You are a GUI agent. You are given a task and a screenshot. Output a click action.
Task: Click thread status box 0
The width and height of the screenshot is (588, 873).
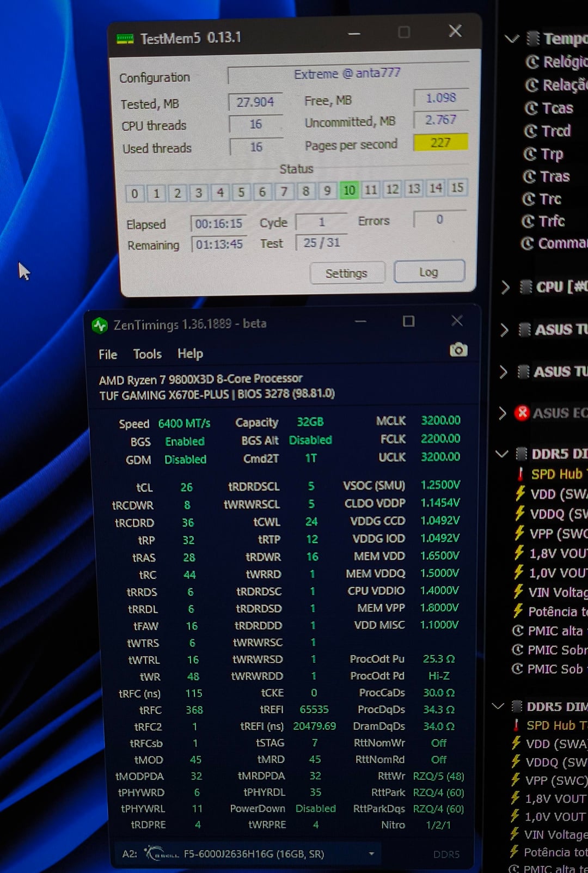pyautogui.click(x=134, y=193)
